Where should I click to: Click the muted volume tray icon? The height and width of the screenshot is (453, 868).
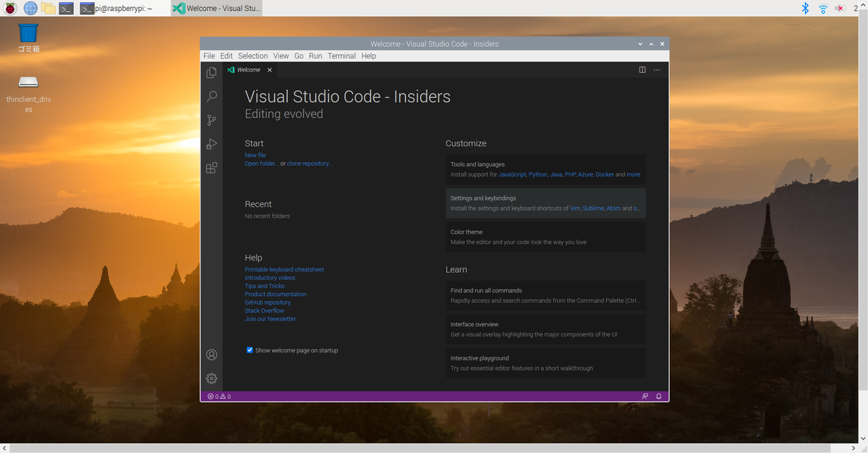(840, 8)
